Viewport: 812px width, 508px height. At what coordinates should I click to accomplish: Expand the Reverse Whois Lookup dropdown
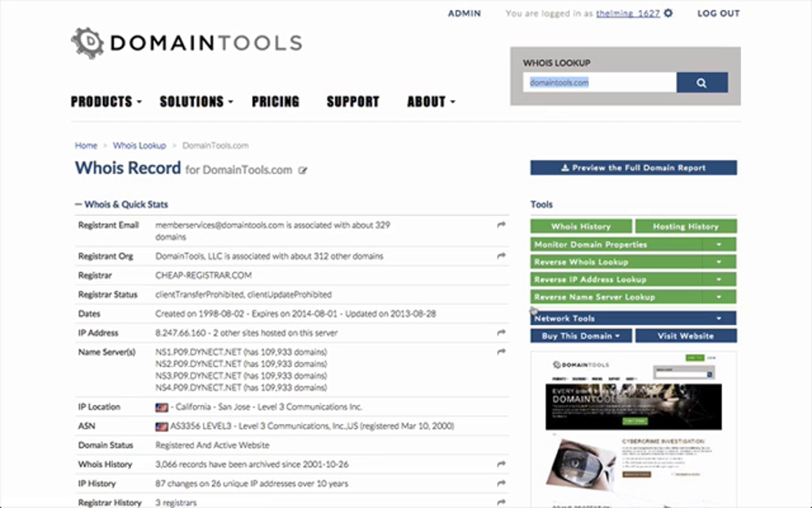coord(719,262)
